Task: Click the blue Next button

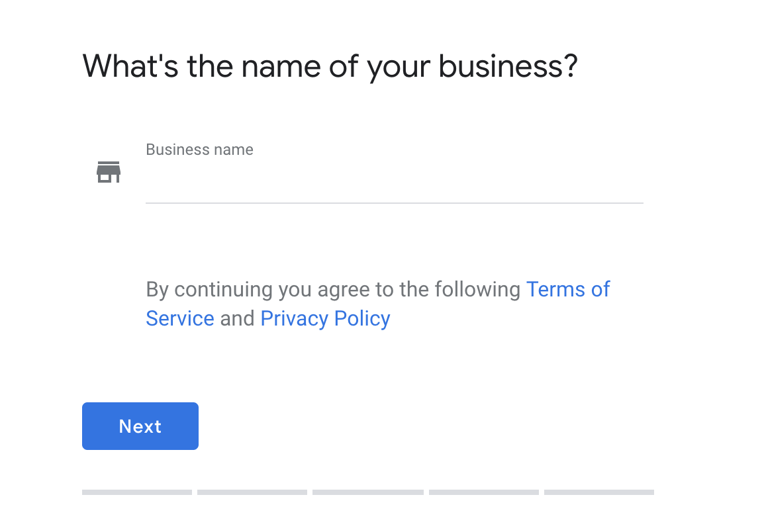Action: coord(140,426)
